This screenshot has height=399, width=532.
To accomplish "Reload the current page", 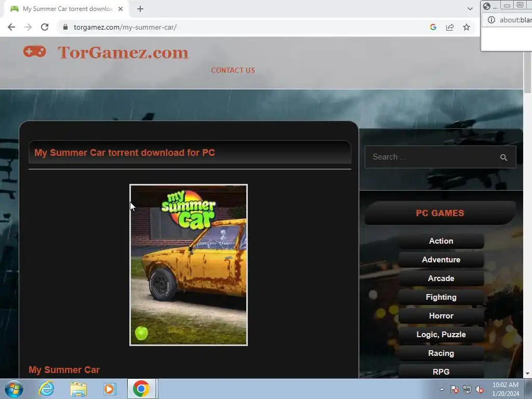I will (45, 27).
